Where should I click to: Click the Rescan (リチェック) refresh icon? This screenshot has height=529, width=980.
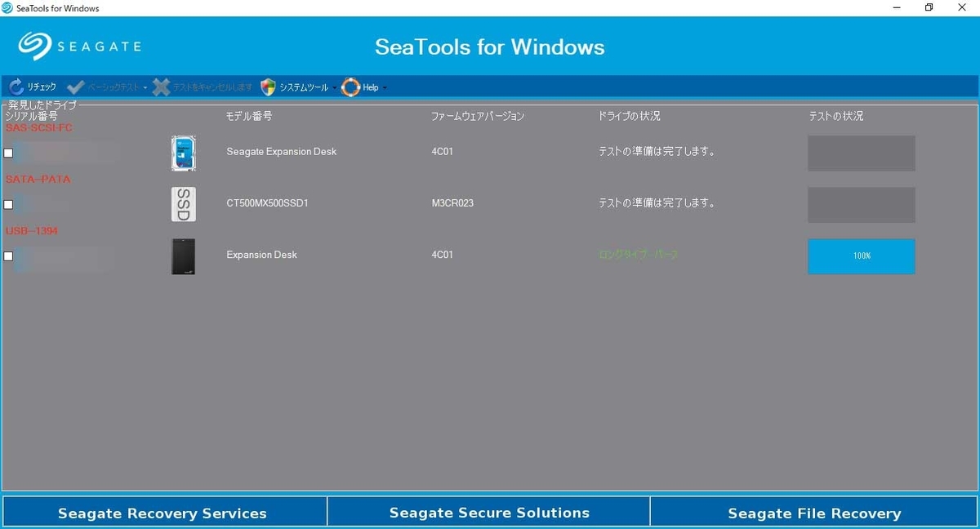click(16, 87)
